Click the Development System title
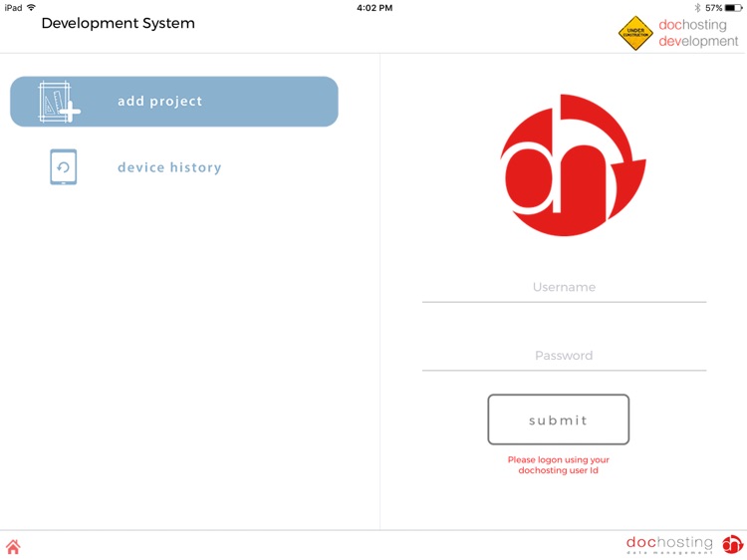Viewport: 747px width, 560px height. coord(119,23)
